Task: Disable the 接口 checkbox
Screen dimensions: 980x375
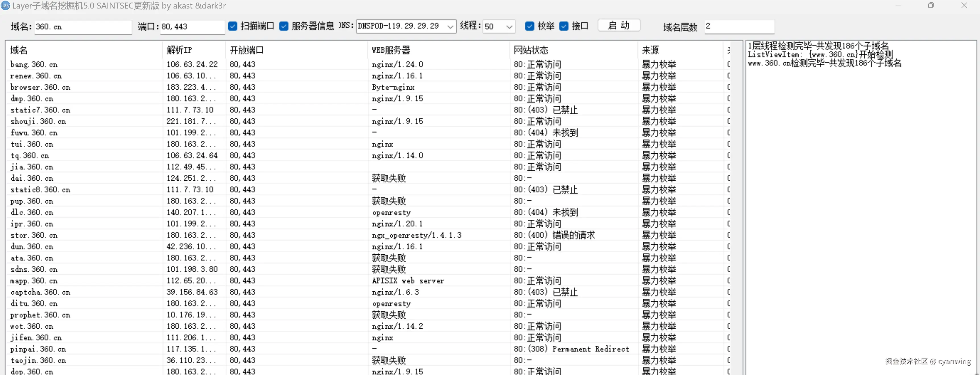Action: click(x=564, y=26)
